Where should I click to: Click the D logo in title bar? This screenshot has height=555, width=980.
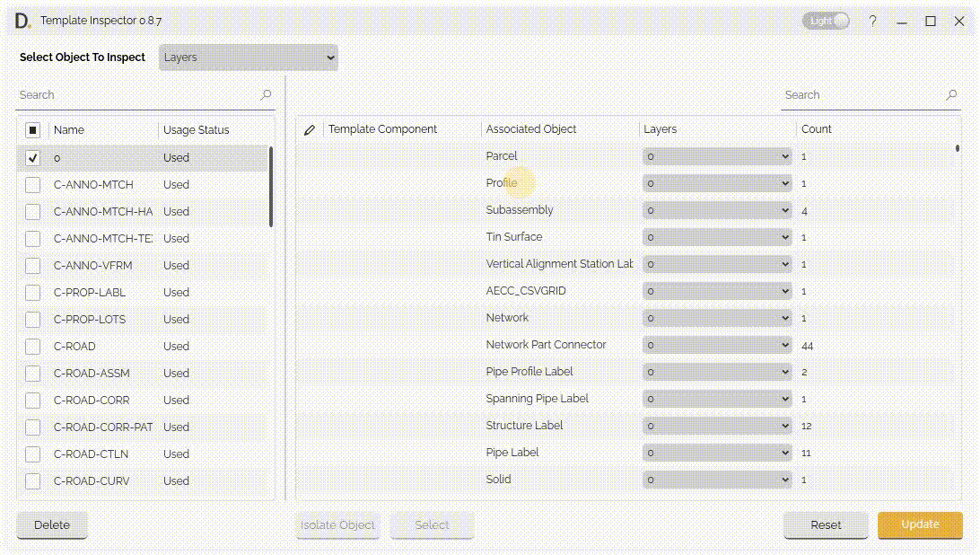pos(22,21)
